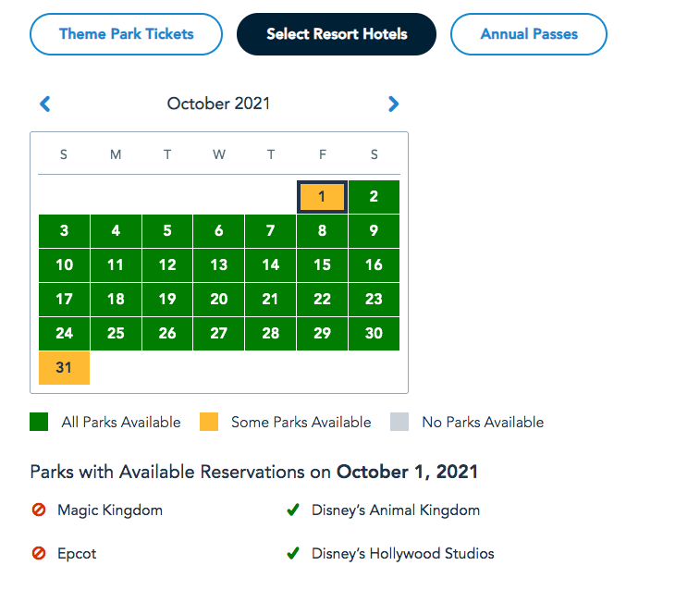The height and width of the screenshot is (590, 700).
Task: Switch to the Theme Park Tickets tab
Action: [127, 34]
